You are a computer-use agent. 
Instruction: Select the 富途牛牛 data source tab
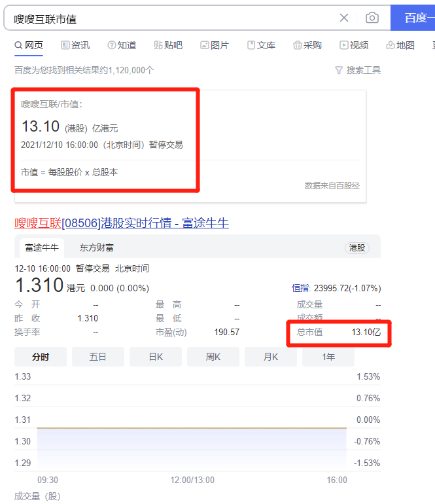click(42, 248)
